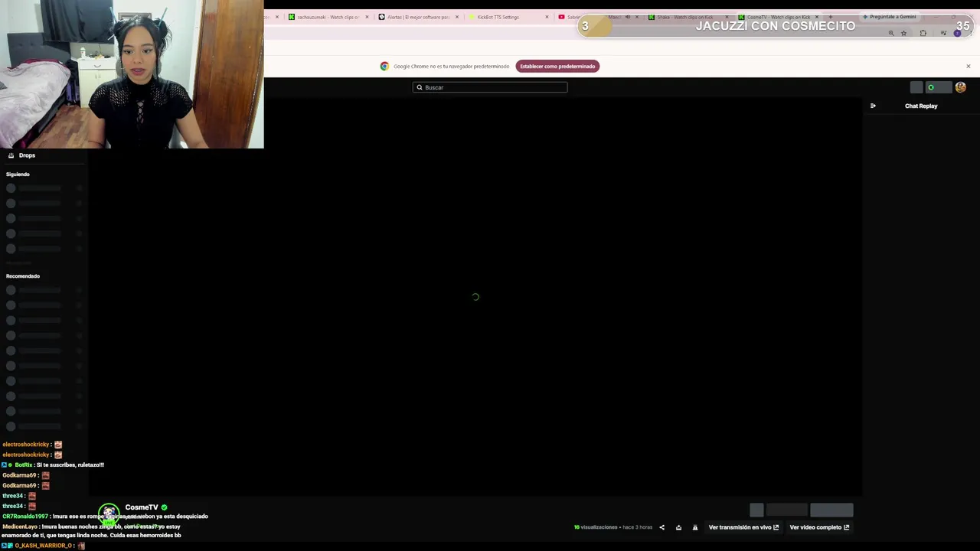
Task: Open Ver transmisión en vivo link
Action: (743, 527)
